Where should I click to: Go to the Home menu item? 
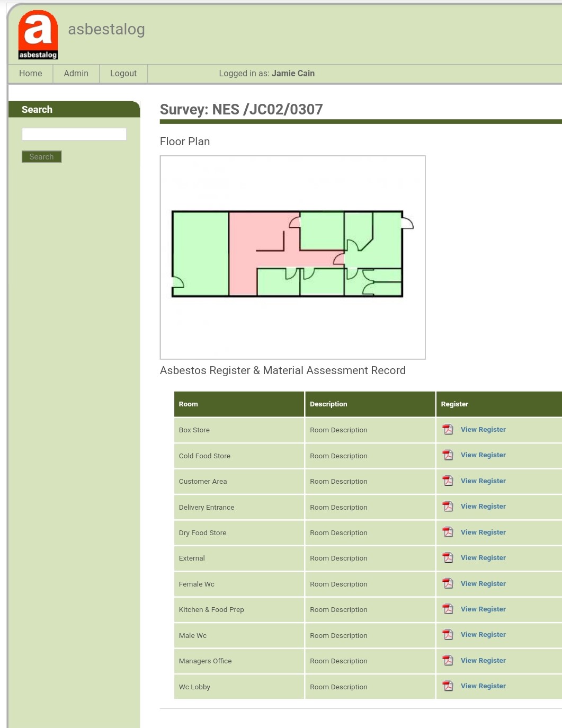click(x=31, y=74)
